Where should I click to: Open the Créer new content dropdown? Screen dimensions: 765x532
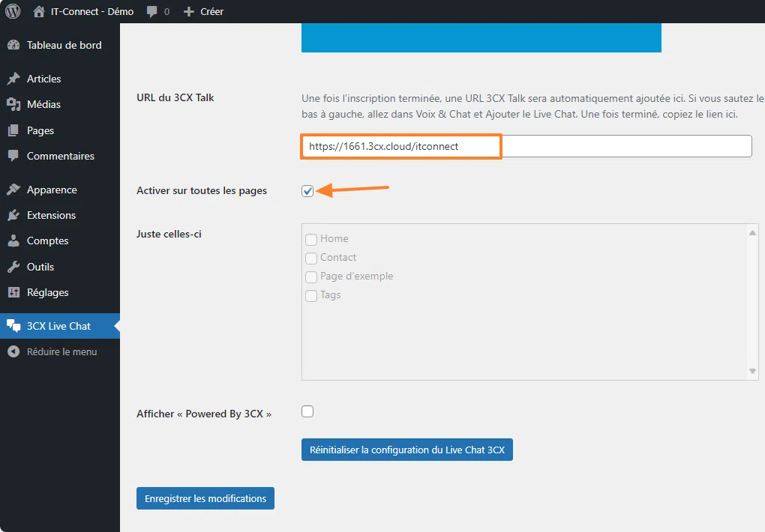click(203, 11)
